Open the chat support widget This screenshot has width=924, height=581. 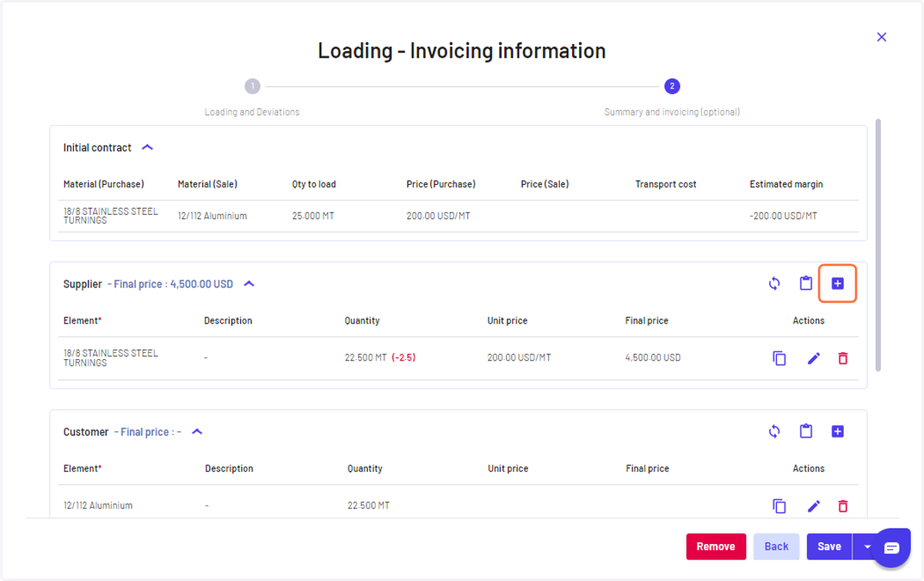(891, 548)
